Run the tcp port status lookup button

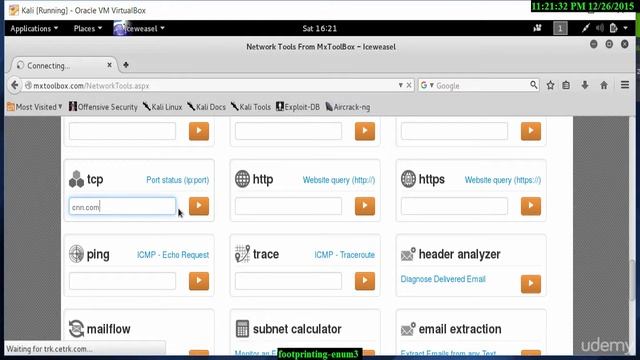pos(199,206)
